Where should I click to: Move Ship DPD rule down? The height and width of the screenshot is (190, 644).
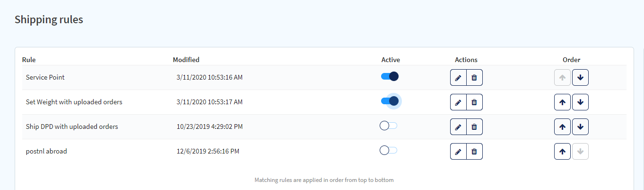(580, 127)
